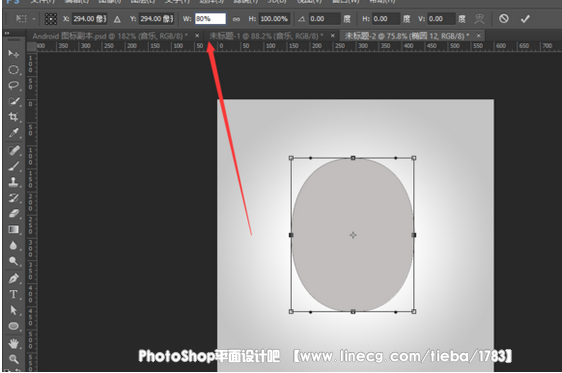This screenshot has height=373, width=562.
Task: Close the 未标题-2 tab
Action: coord(478,35)
